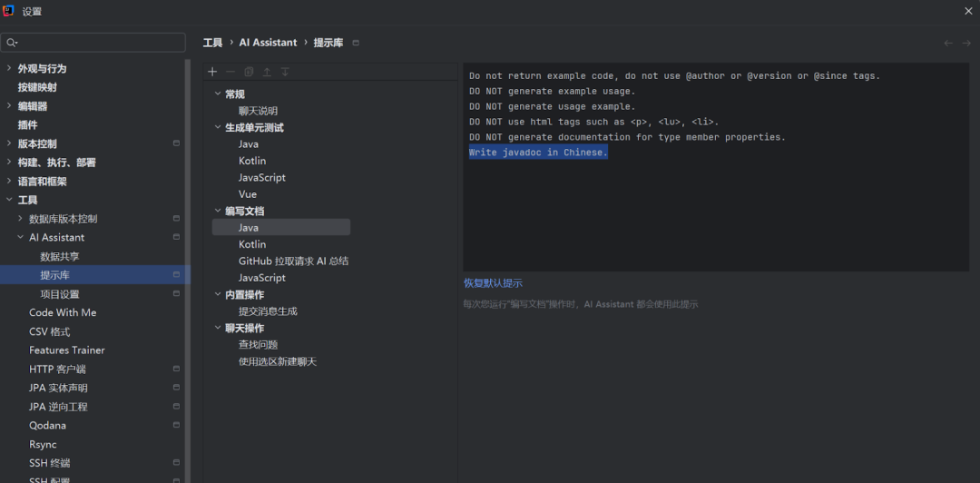Close the 设置 dialog window
The width and height of the screenshot is (980, 483).
tap(968, 11)
